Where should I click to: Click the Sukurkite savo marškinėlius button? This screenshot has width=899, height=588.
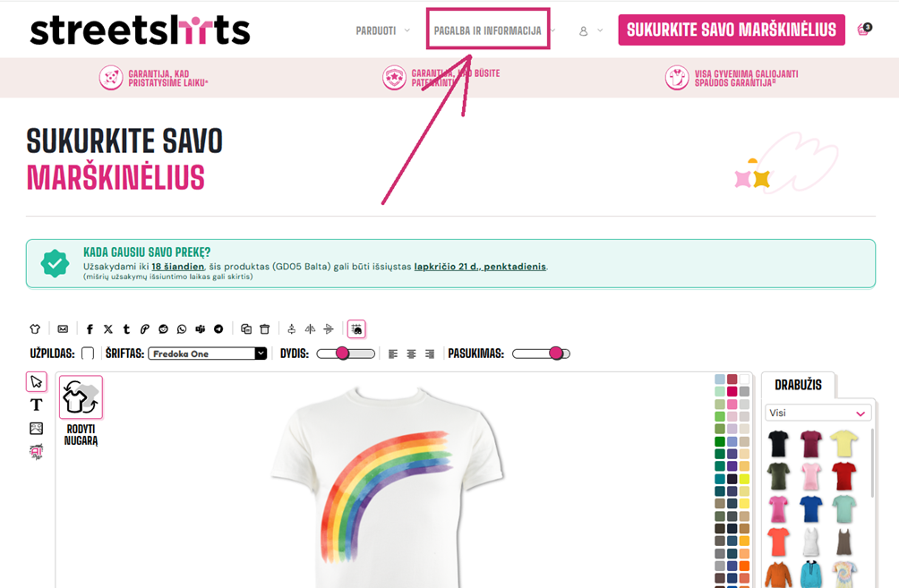click(x=732, y=30)
